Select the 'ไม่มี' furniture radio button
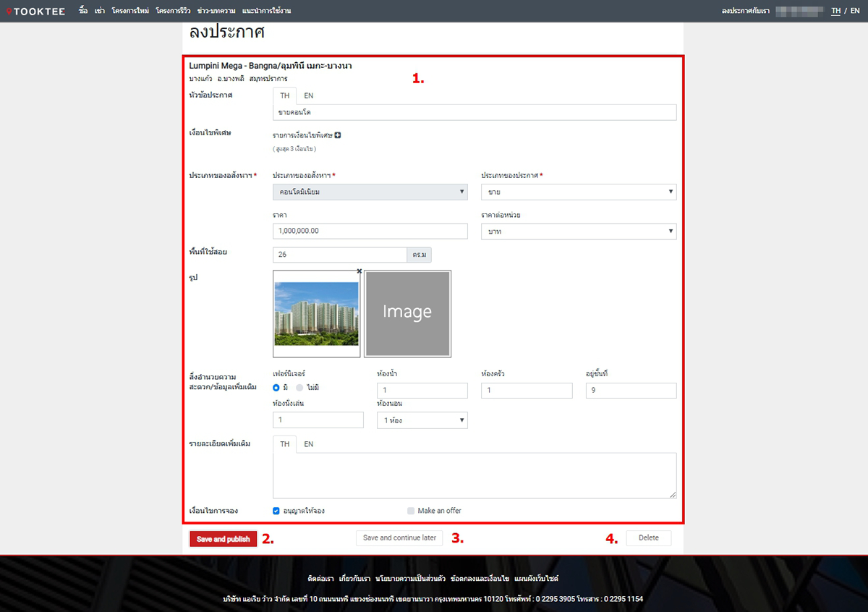 pos(299,388)
